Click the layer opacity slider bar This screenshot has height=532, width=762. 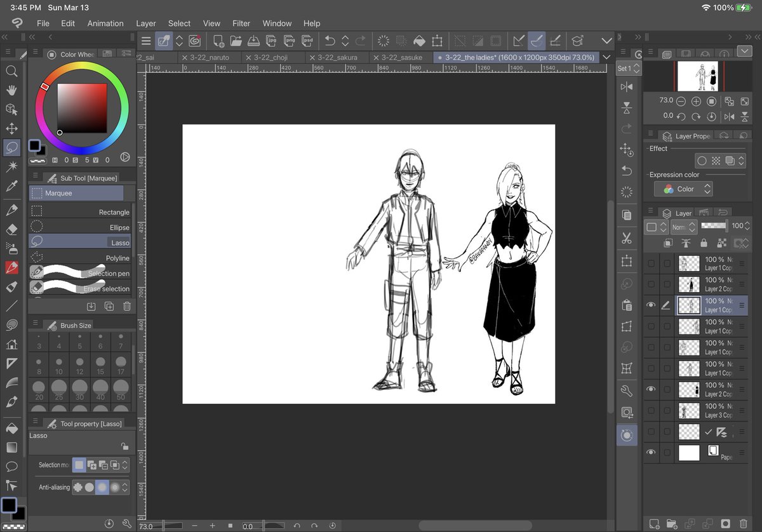tap(714, 225)
